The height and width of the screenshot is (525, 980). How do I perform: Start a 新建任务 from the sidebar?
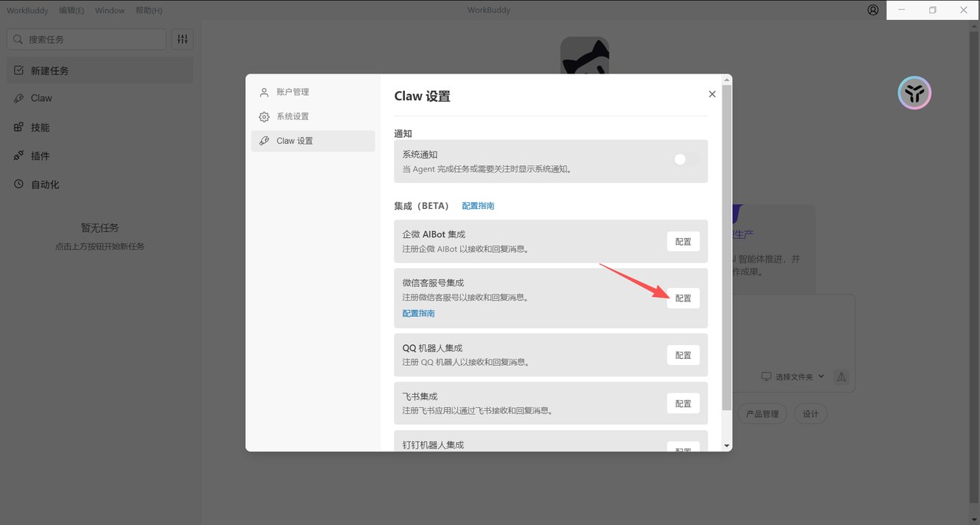tap(100, 70)
